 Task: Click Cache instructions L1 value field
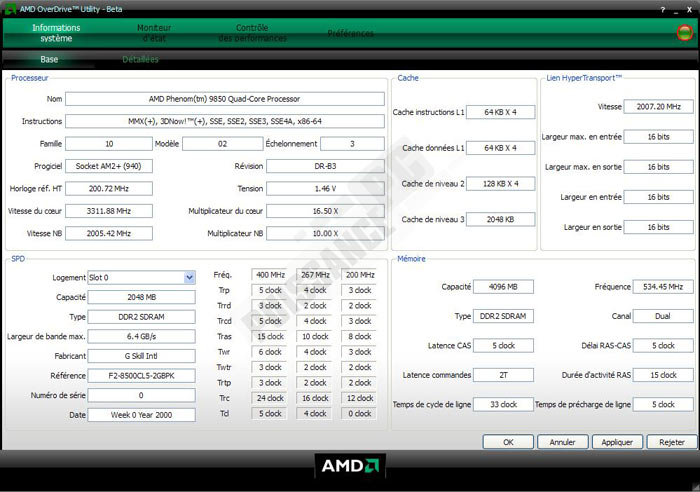tap(500, 112)
